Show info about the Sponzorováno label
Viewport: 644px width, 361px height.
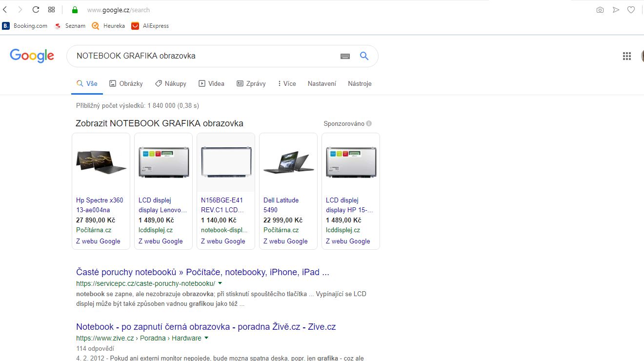click(369, 123)
